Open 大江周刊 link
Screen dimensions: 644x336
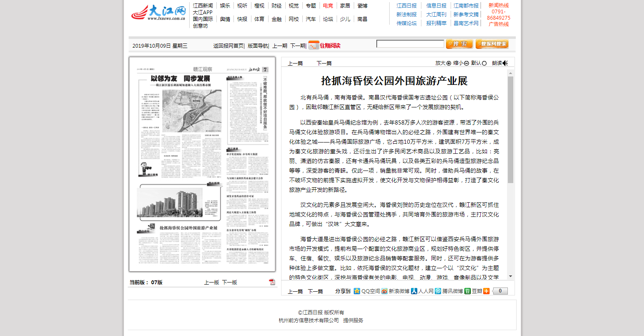(436, 15)
